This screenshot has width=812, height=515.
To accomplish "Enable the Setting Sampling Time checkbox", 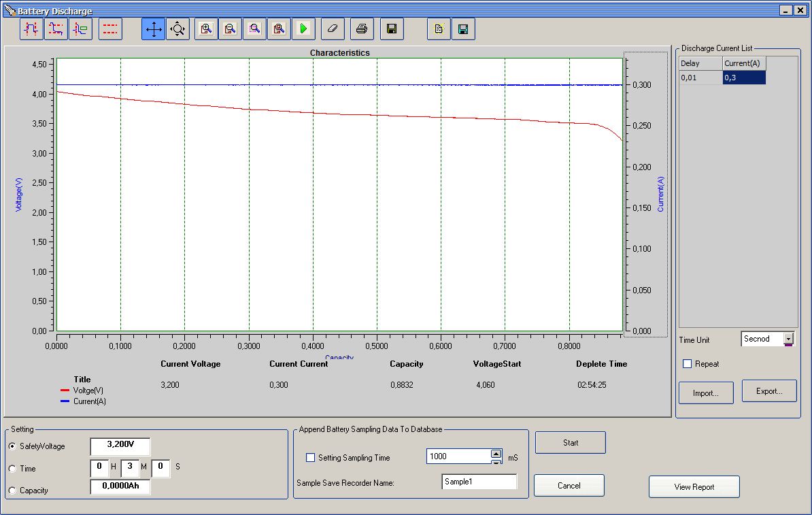I will (311, 457).
